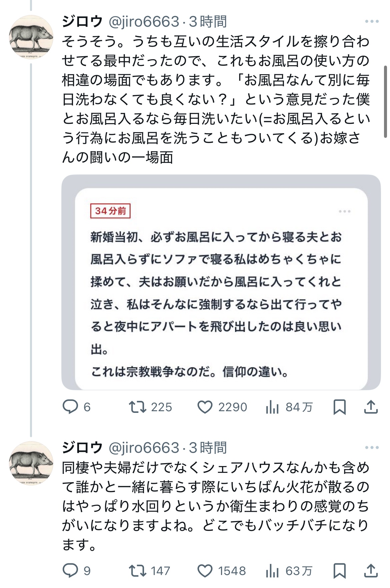View analytics of tweet with 63万 views

click(x=272, y=571)
